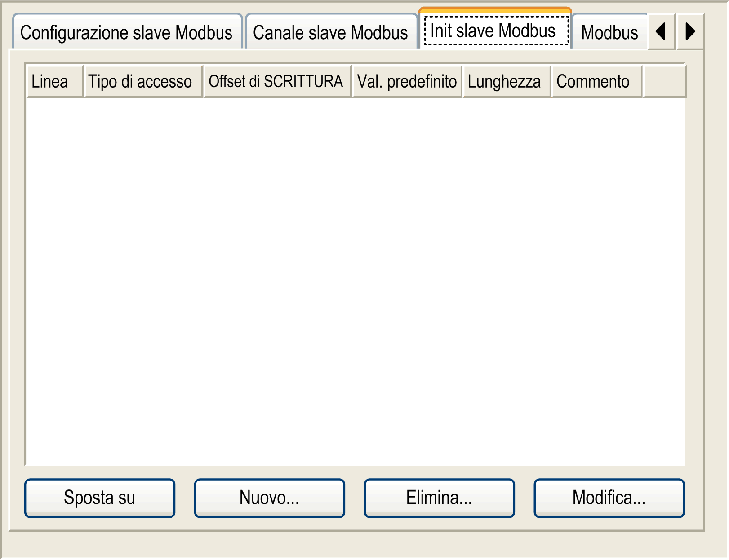Click the Commento column header
The image size is (729, 560).
tap(597, 81)
